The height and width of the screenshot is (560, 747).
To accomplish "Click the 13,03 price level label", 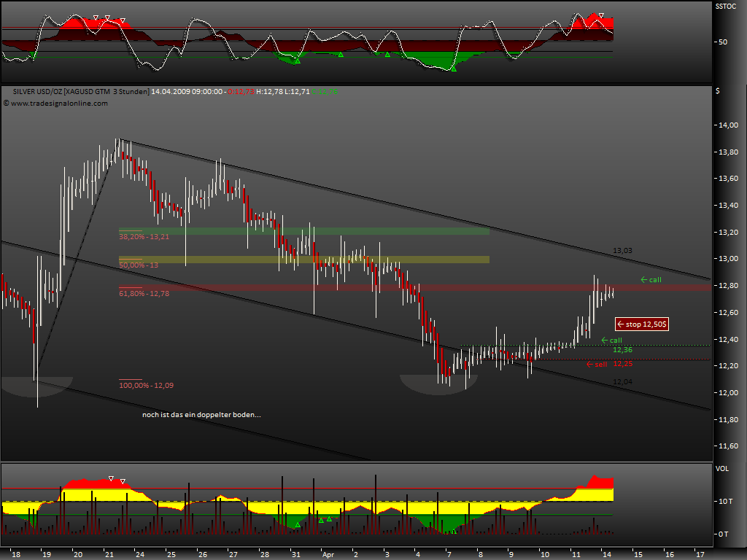I will [623, 250].
